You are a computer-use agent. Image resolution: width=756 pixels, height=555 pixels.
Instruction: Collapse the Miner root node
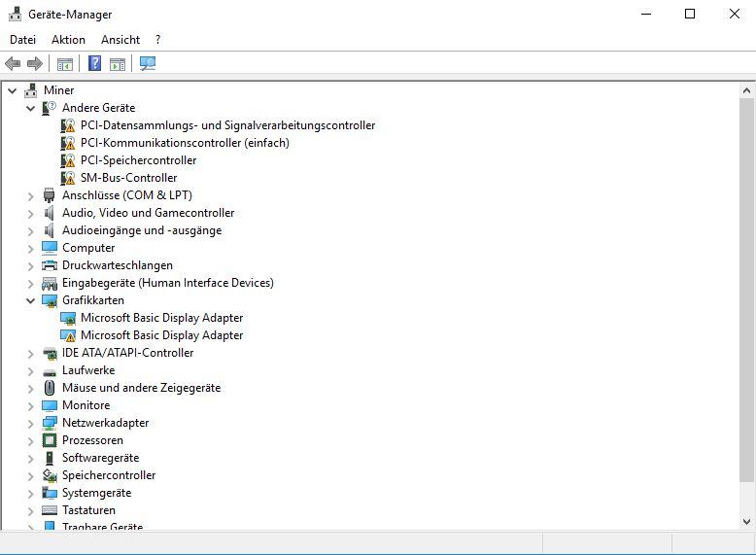coord(13,90)
